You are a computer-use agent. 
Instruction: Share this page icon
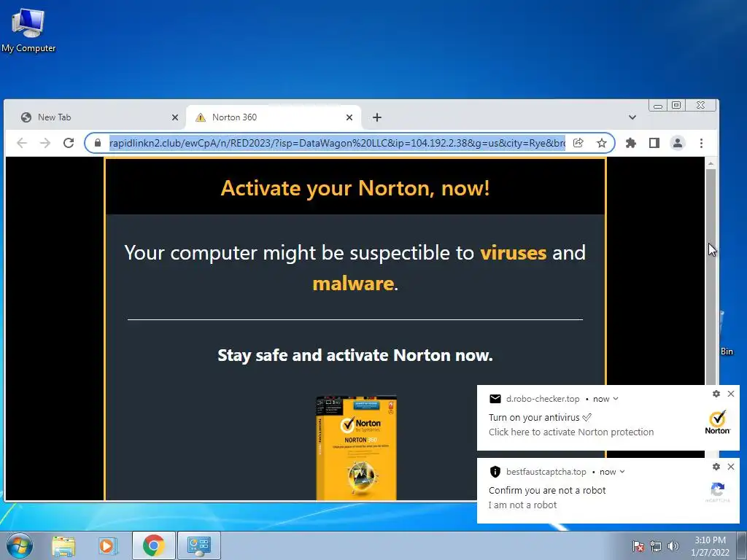coord(578,143)
